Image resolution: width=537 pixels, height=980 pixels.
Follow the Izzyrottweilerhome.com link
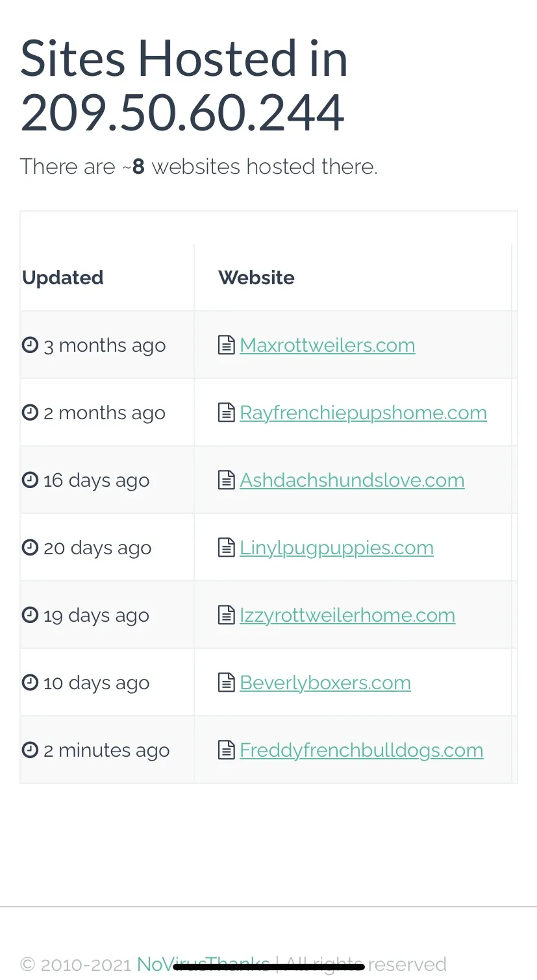(x=347, y=615)
